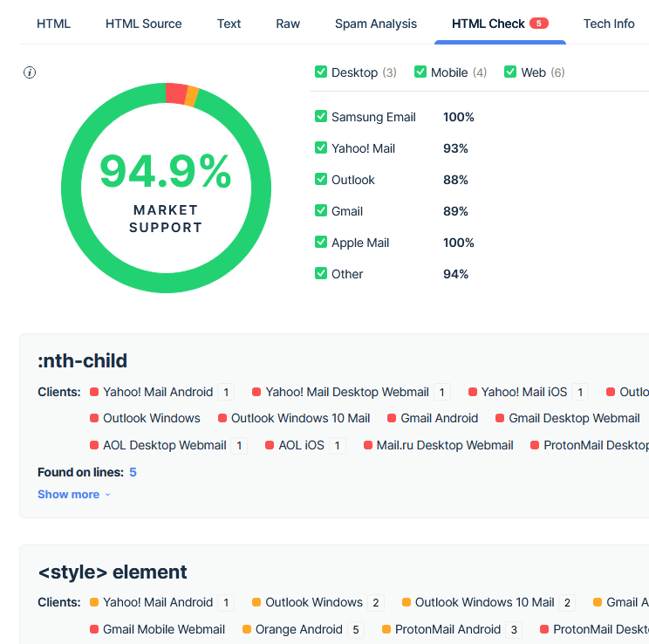
Task: Click the red segment of the donut chart
Action: (x=175, y=93)
